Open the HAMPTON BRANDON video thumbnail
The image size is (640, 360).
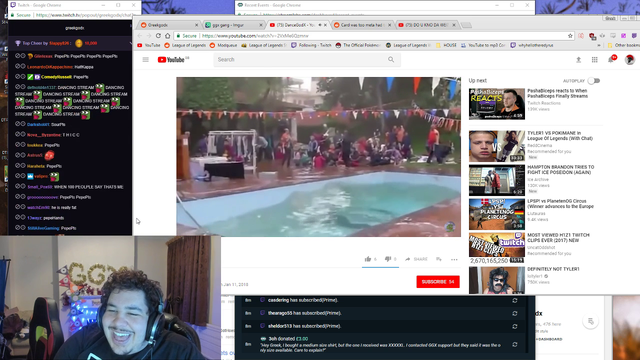(497, 180)
